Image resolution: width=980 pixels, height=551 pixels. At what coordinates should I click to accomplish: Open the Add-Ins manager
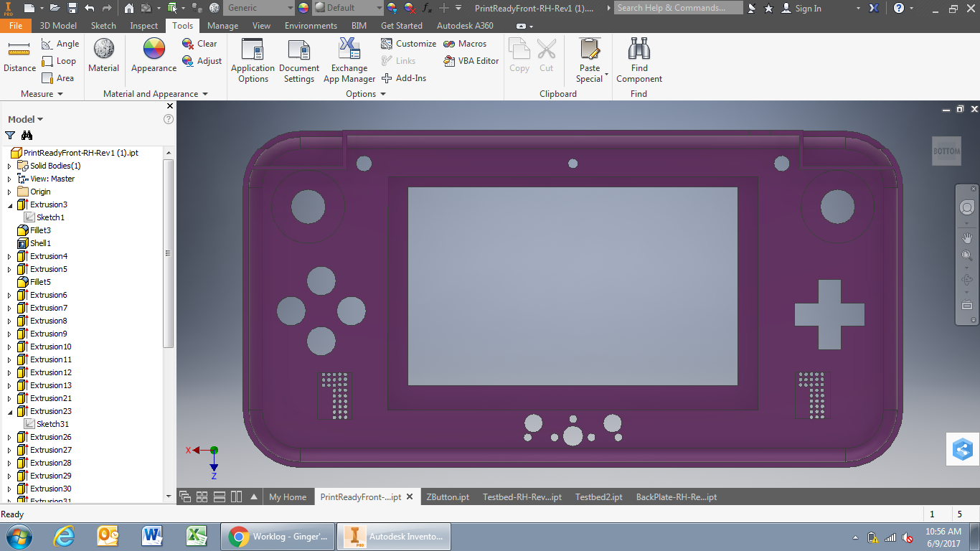[x=403, y=78]
